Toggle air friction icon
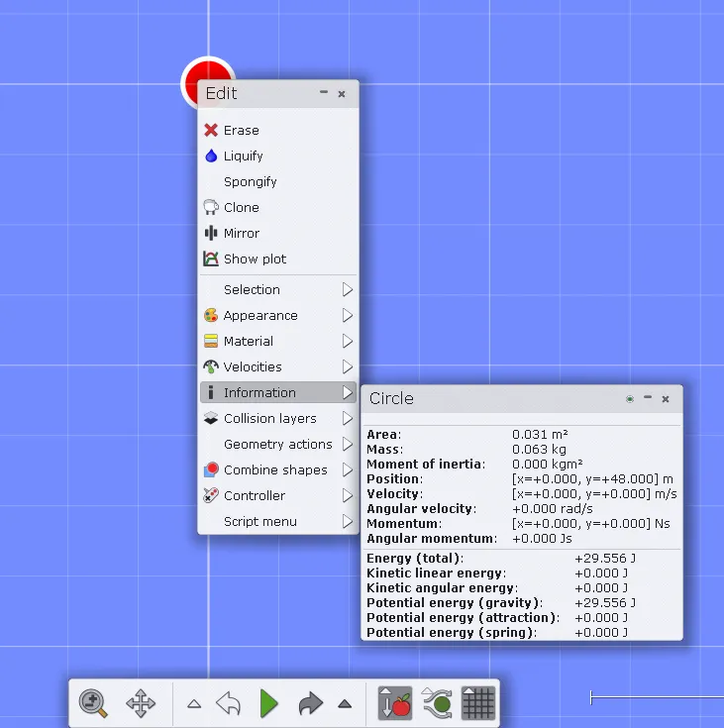 (437, 703)
